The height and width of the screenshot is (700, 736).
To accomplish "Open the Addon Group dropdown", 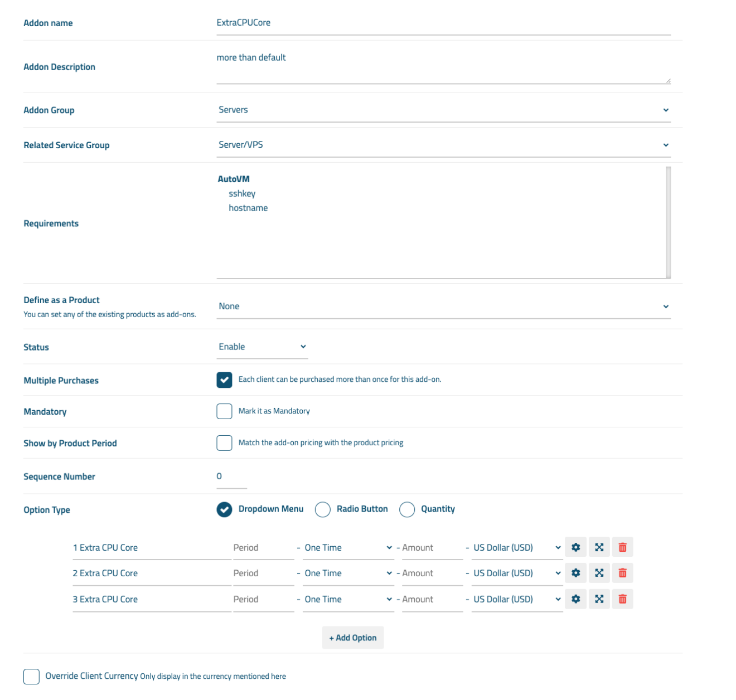I will [x=443, y=110].
